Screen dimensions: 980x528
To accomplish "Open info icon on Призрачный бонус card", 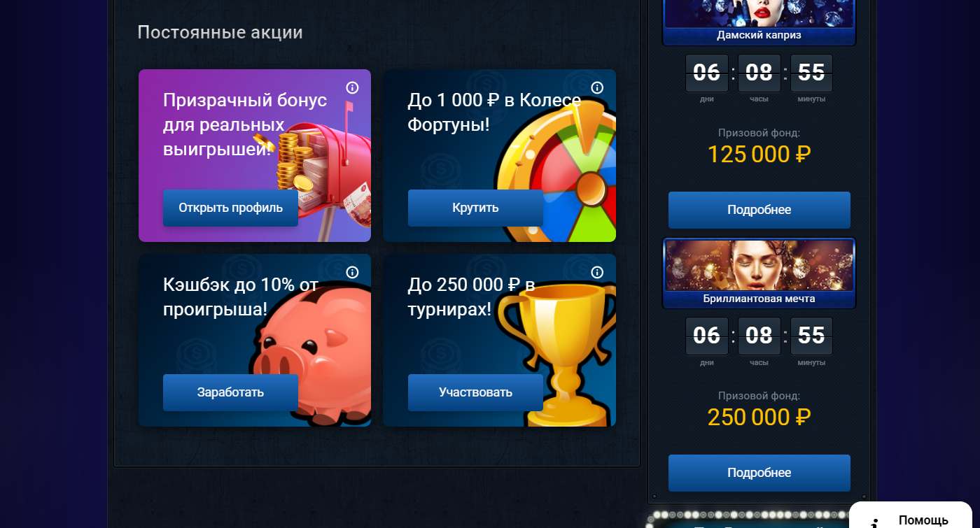I will pyautogui.click(x=352, y=87).
